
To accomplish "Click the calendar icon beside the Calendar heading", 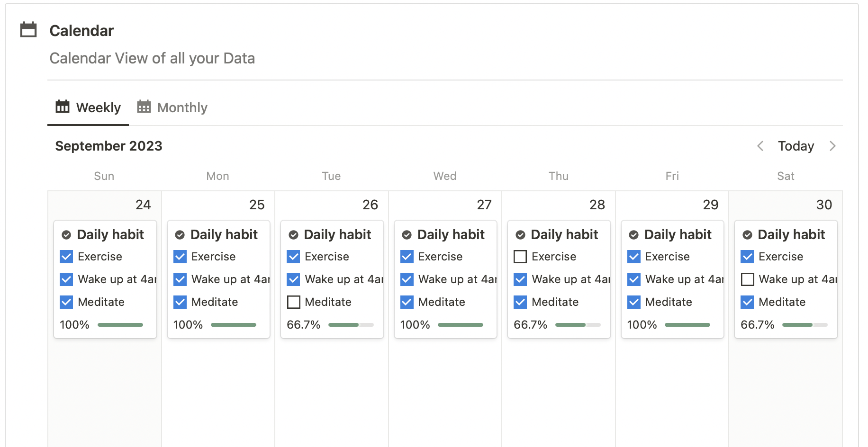I will pos(28,30).
